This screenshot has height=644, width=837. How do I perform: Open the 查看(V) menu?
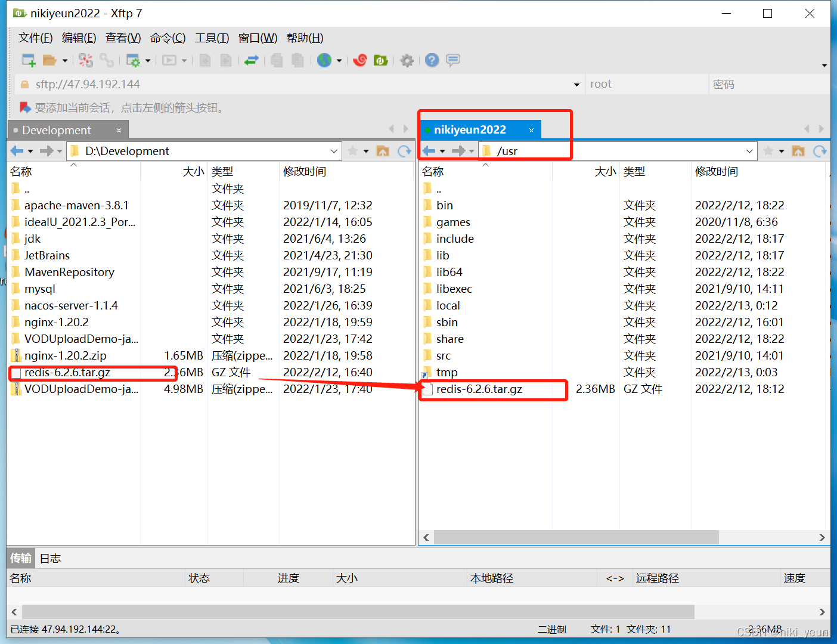point(123,38)
